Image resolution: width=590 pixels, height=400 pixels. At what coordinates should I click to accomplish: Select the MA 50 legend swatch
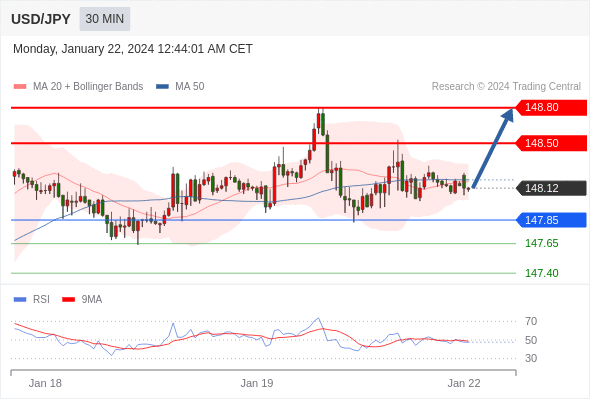(162, 87)
